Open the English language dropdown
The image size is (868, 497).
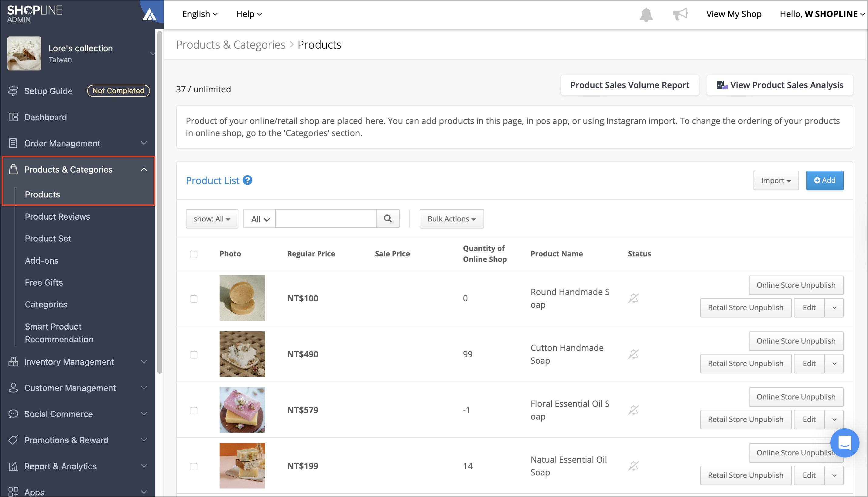200,14
